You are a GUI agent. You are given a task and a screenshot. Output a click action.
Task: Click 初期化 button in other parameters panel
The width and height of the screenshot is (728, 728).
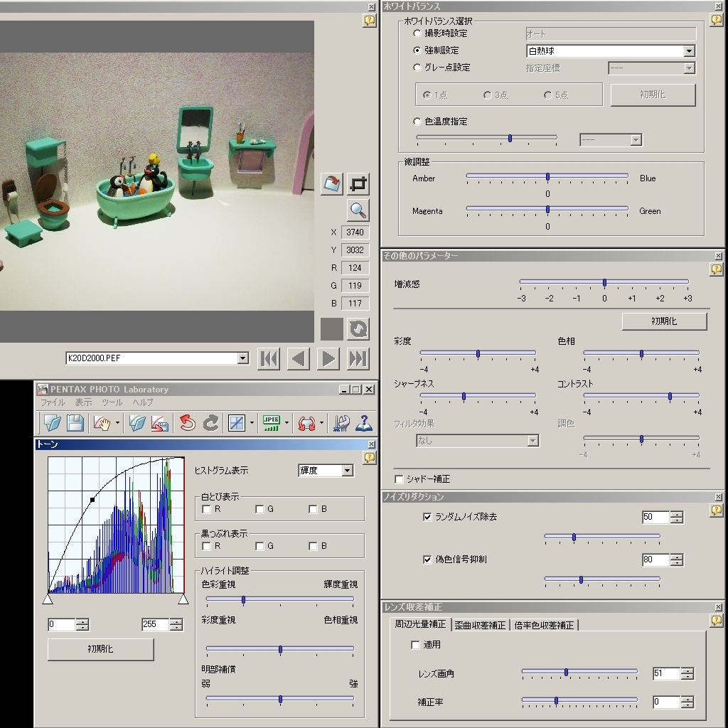pos(664,321)
